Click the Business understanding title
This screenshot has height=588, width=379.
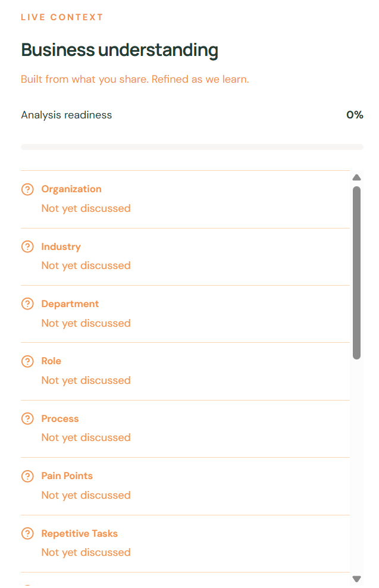120,50
